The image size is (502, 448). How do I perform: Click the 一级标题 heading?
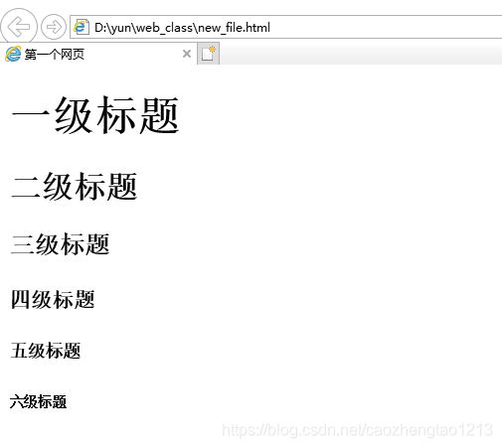[x=95, y=115]
